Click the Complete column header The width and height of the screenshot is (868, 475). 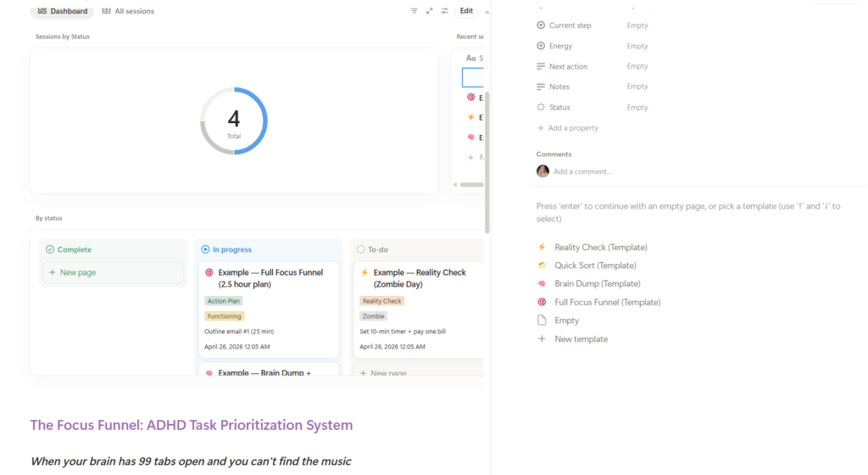tap(69, 249)
